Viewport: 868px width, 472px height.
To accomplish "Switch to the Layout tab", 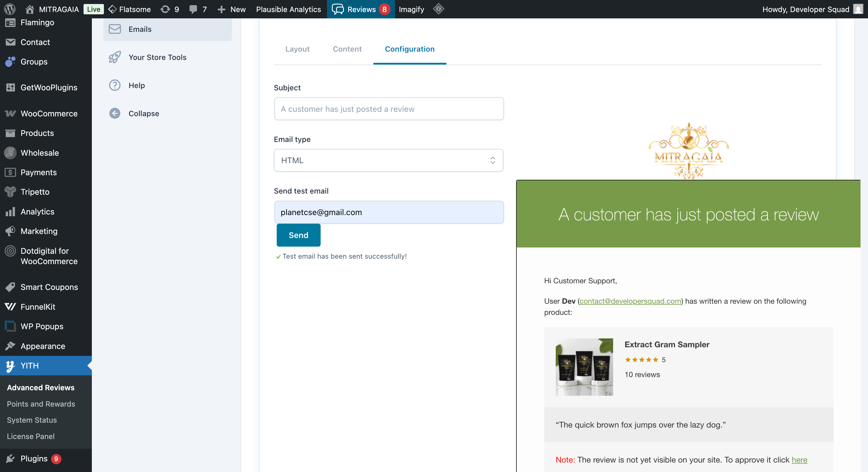I will click(x=297, y=49).
